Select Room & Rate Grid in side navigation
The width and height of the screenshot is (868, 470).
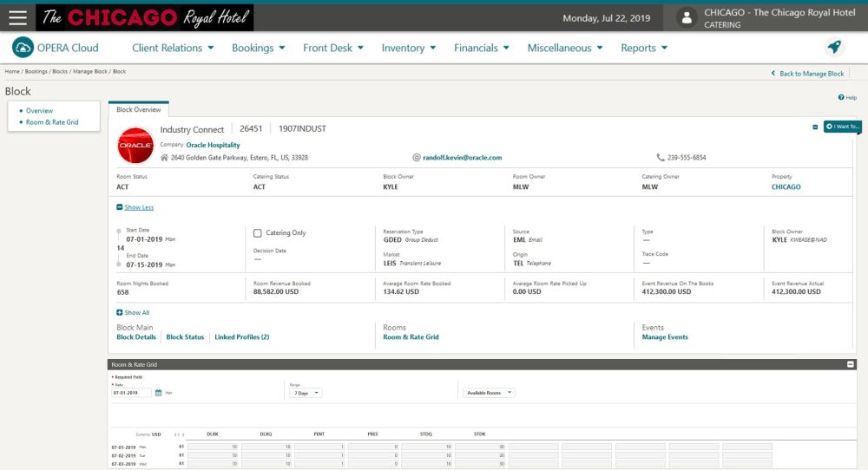[52, 122]
